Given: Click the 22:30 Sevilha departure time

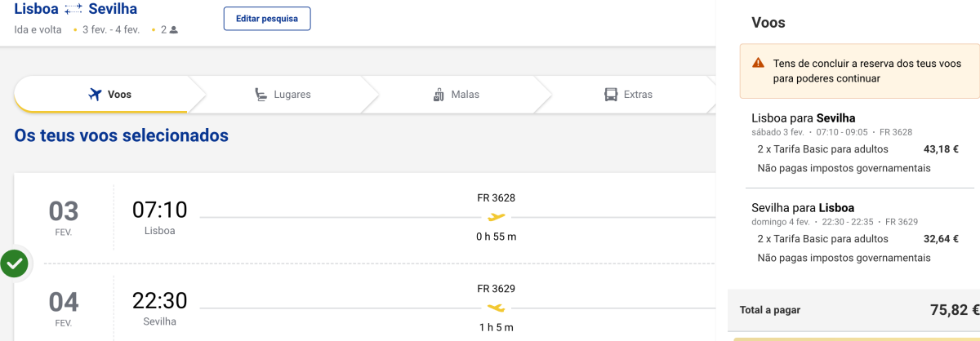Looking at the screenshot, I should tap(160, 300).
